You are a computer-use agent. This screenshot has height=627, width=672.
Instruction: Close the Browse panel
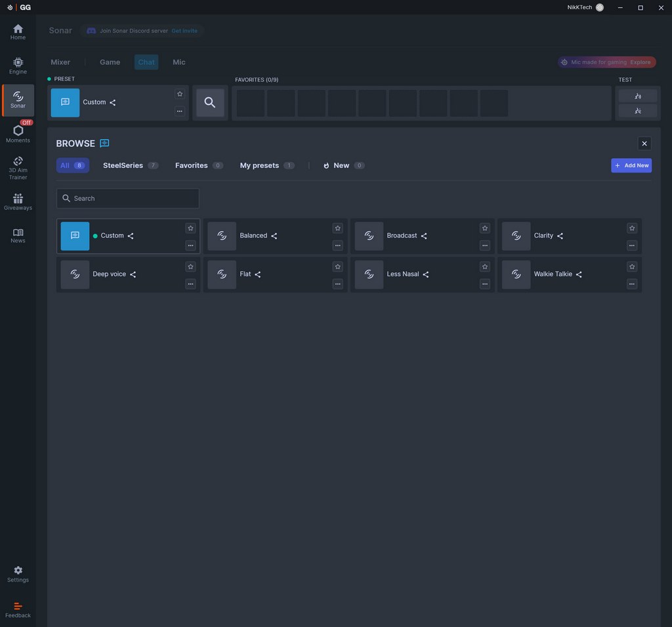tap(644, 144)
